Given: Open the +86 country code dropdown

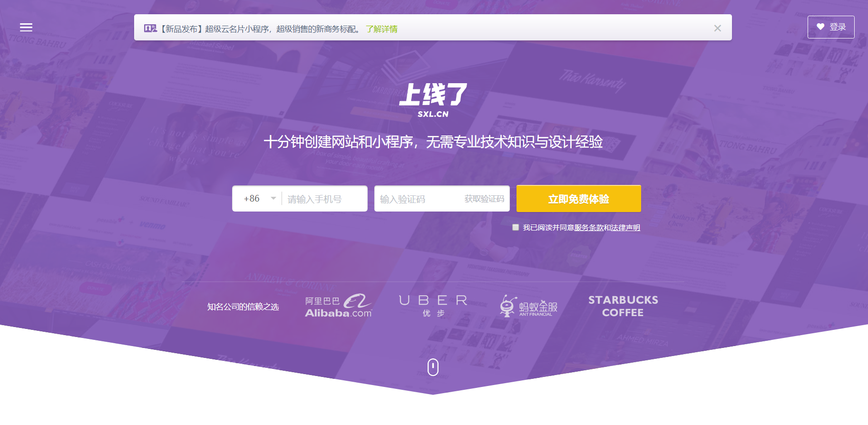Looking at the screenshot, I should 257,199.
